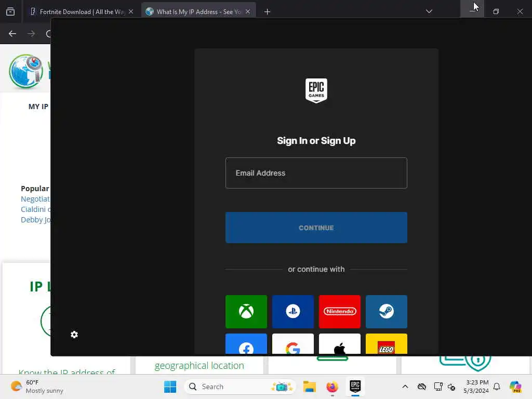Sign in with the Google button
This screenshot has height=399, width=532.
pyautogui.click(x=293, y=344)
